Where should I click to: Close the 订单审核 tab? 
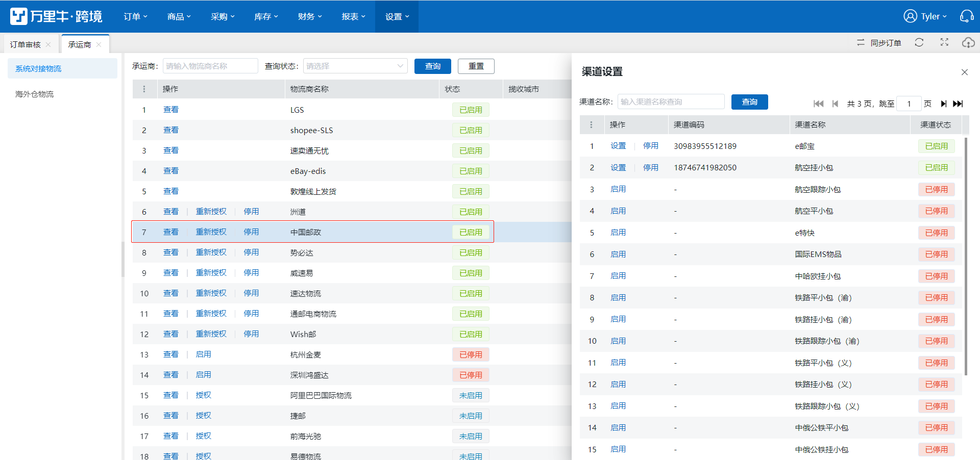coord(48,44)
